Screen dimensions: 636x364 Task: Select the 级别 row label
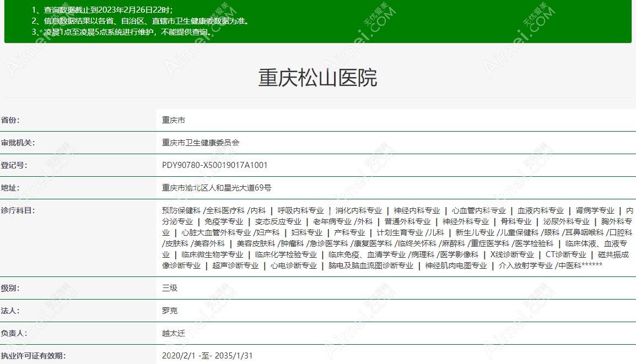(10, 287)
